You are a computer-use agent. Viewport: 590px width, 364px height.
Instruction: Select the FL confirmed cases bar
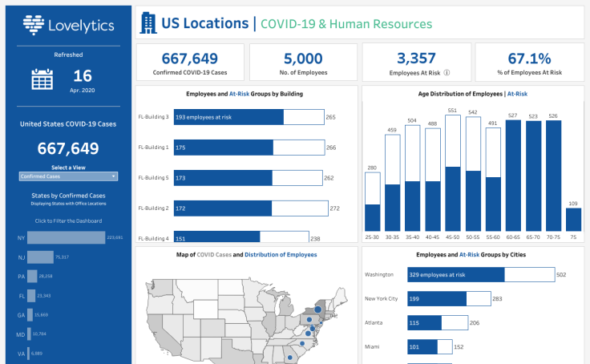pyautogui.click(x=32, y=295)
